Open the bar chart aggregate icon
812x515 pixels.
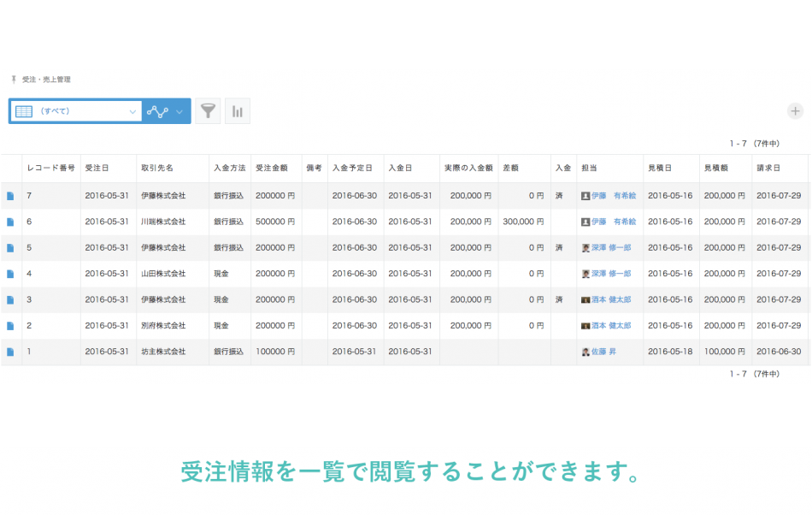coord(238,111)
